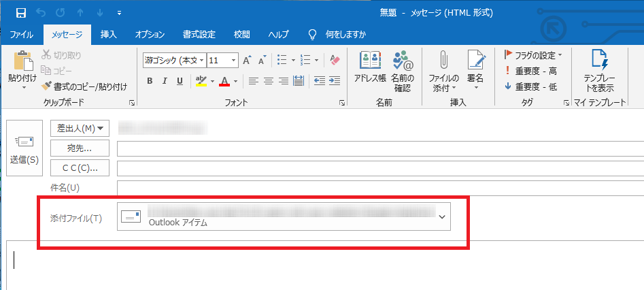
Task: Open the 差出人(M) sender dropdown
Action: click(80, 129)
